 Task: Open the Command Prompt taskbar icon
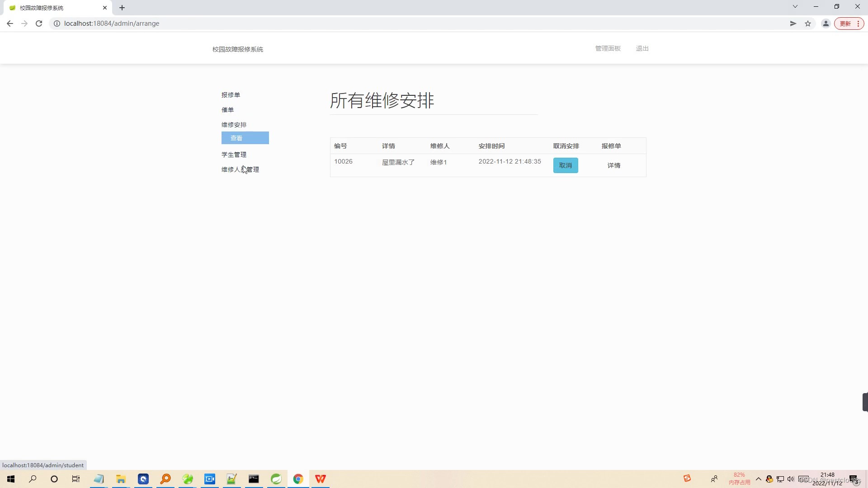tap(254, 479)
